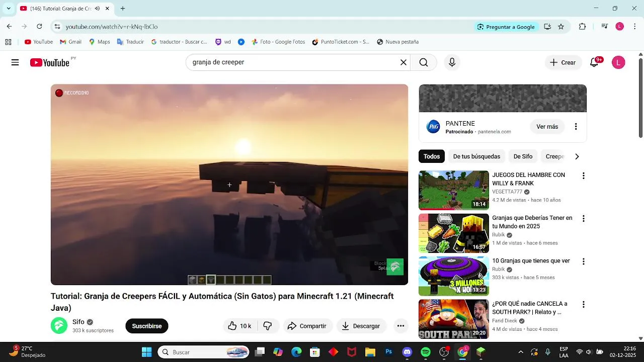Open the PuntoTicket.com bookmark

tap(341, 42)
